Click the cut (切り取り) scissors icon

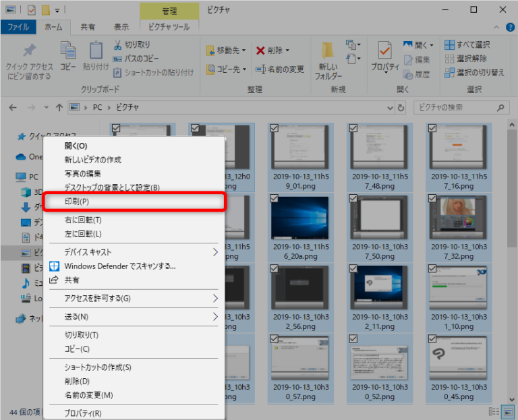pos(117,44)
